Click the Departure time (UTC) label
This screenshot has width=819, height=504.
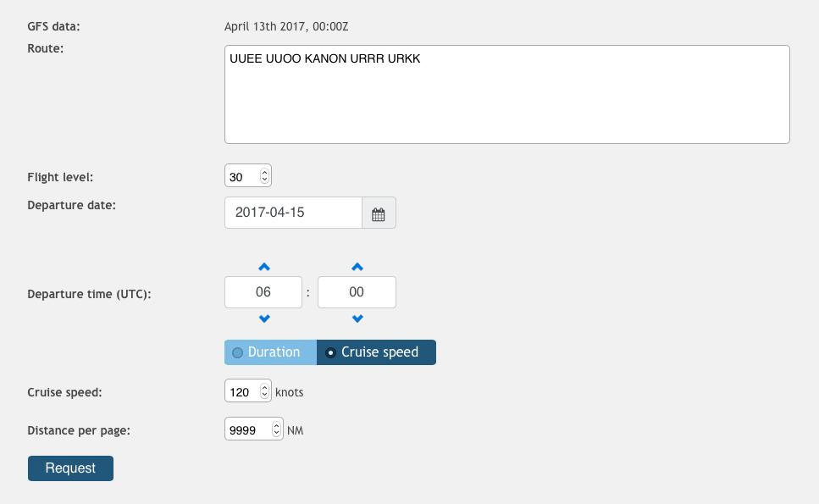89,295
